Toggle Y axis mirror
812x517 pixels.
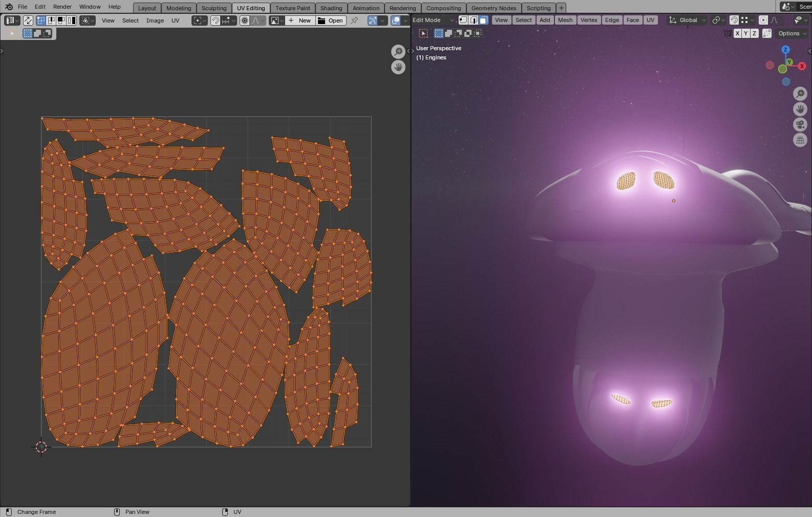(745, 33)
